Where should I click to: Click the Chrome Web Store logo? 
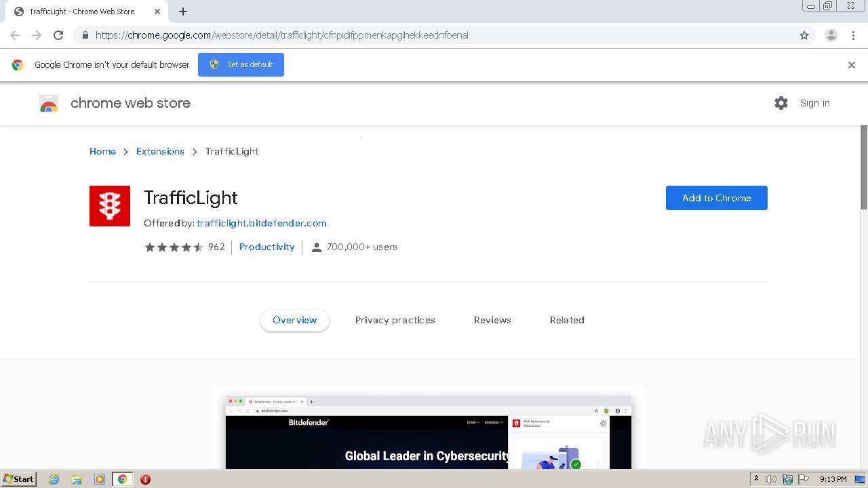(x=49, y=103)
